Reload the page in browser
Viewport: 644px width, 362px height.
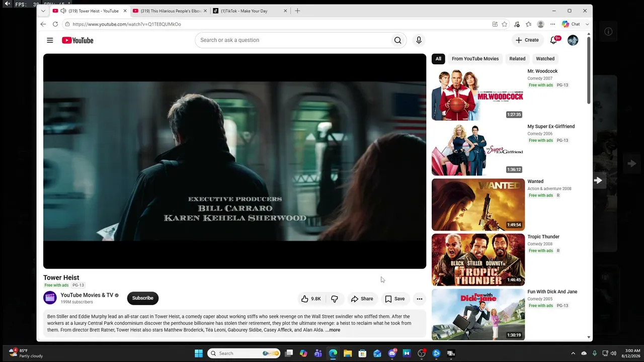[x=55, y=24]
